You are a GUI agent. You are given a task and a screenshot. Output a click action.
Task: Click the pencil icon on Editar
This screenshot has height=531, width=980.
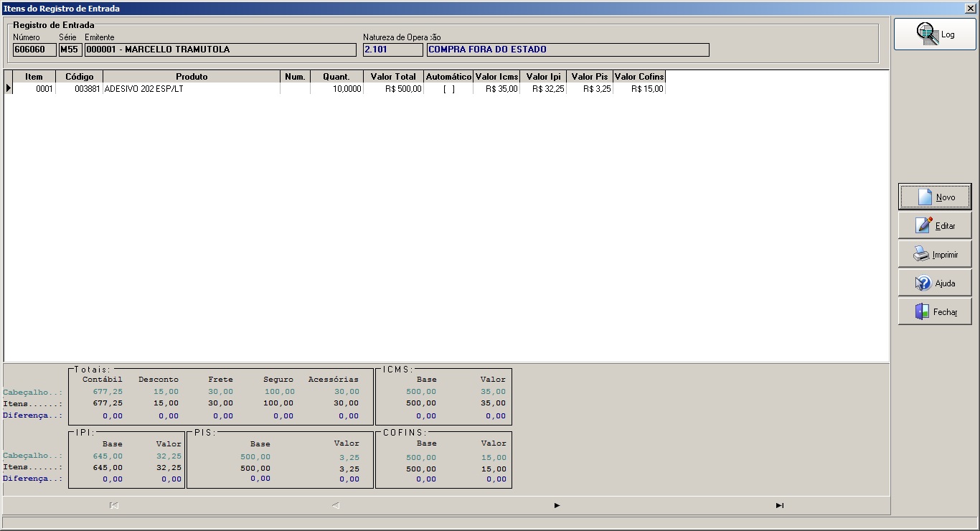click(923, 225)
